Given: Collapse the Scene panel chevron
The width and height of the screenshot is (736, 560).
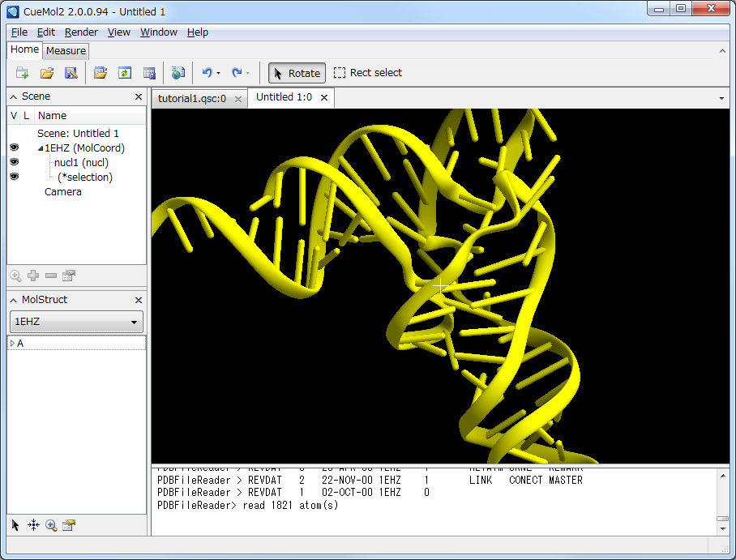Looking at the screenshot, I should coord(14,96).
